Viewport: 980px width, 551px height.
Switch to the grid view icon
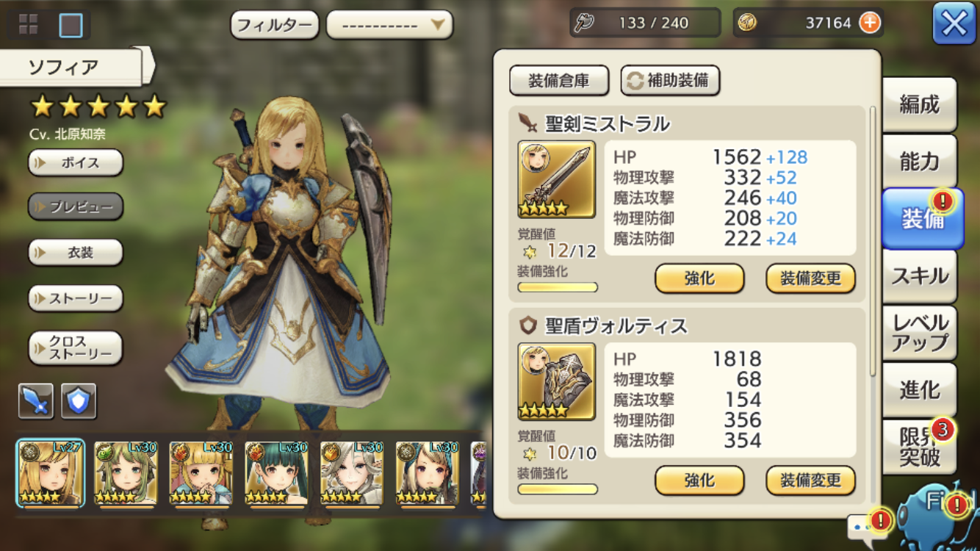coord(29,25)
